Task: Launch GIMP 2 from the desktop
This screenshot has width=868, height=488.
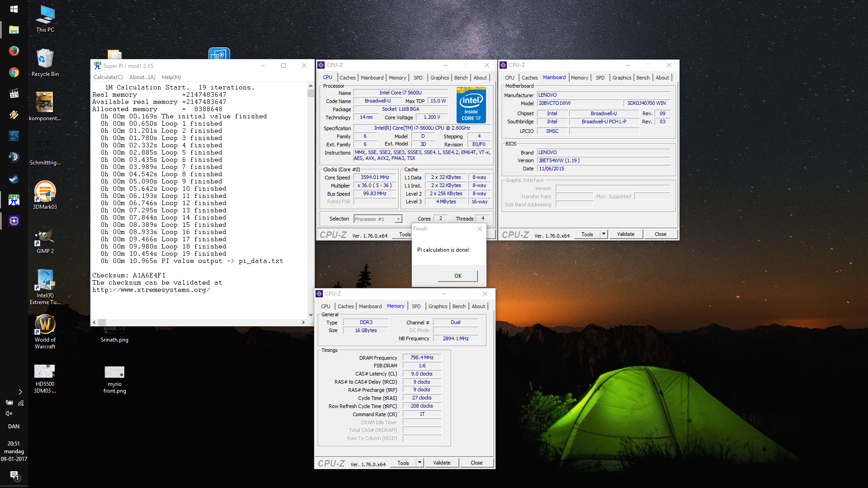Action: pyautogui.click(x=45, y=240)
